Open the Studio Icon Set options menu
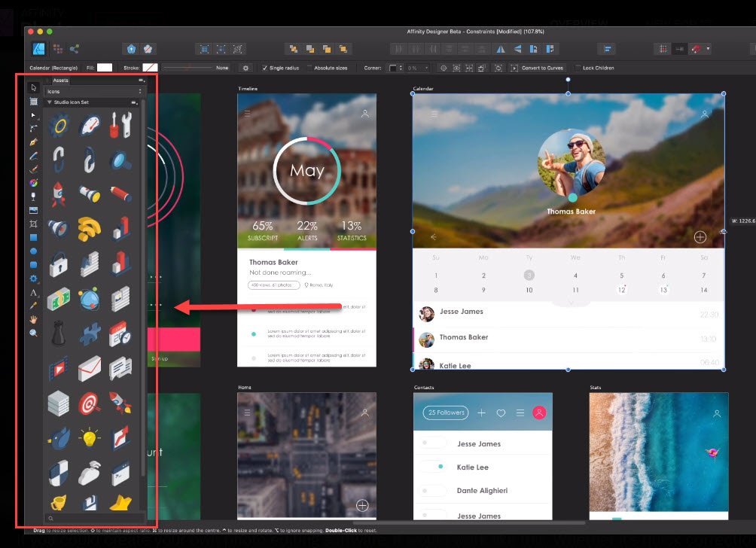Image resolution: width=756 pixels, height=548 pixels. point(135,102)
